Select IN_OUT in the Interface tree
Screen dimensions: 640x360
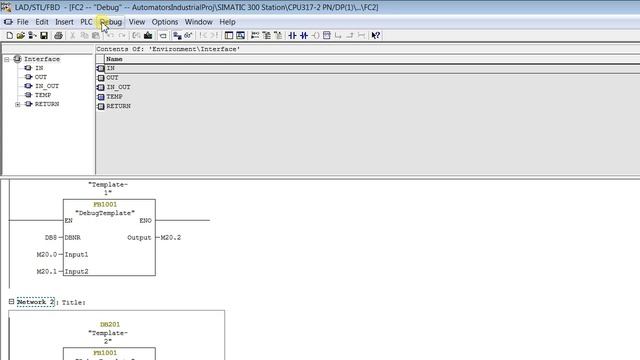click(x=47, y=86)
